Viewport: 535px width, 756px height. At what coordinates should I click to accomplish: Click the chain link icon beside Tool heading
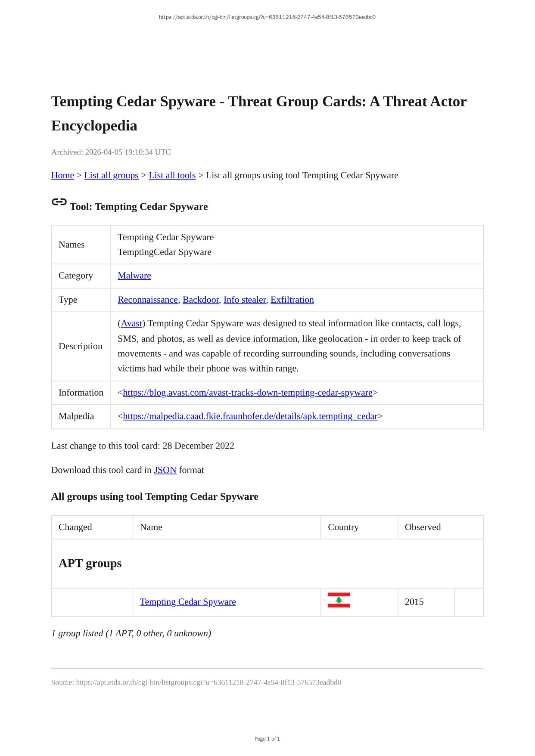tap(59, 202)
